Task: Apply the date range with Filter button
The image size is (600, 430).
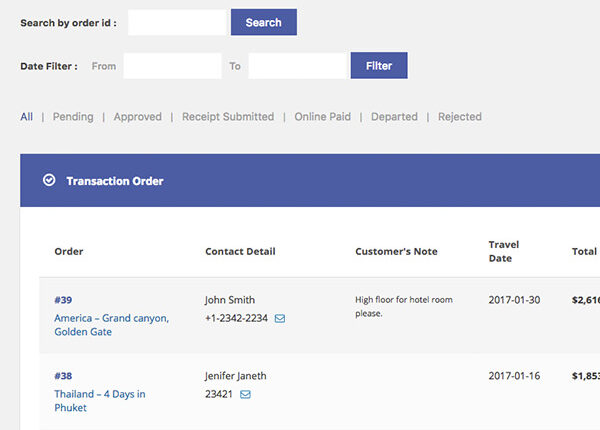Action: 378,66
